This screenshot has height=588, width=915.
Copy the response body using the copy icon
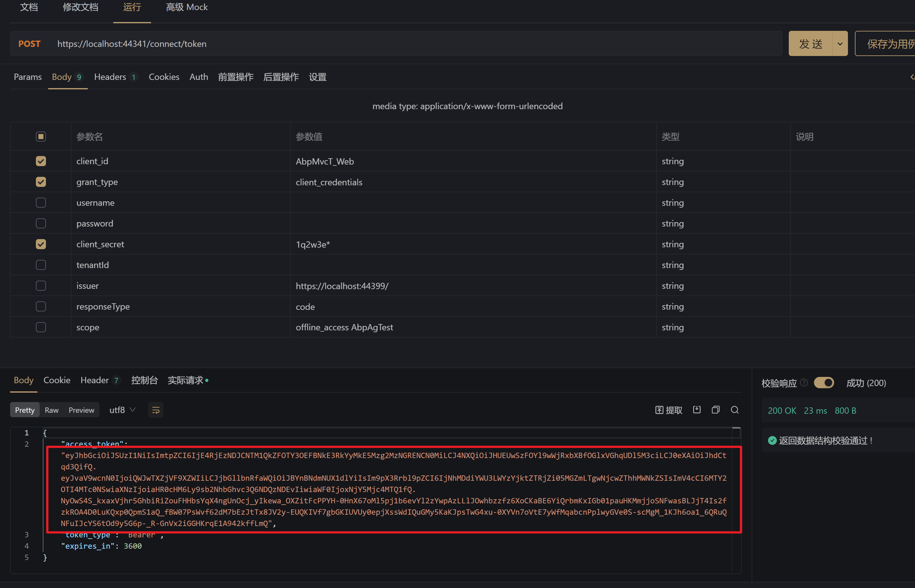(716, 409)
